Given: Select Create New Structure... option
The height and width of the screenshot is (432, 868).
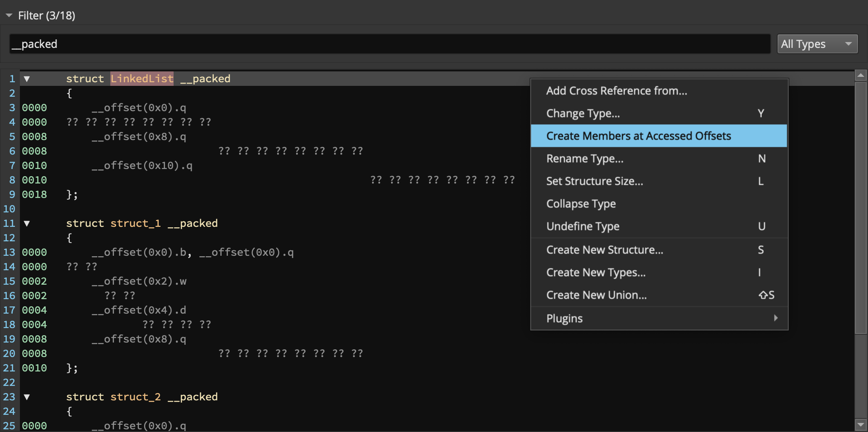Looking at the screenshot, I should pos(604,250).
